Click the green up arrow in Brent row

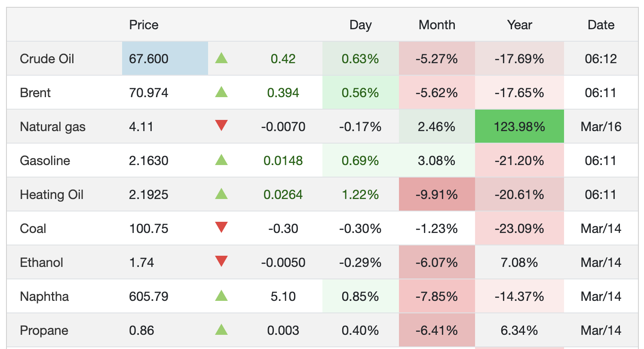click(x=221, y=92)
